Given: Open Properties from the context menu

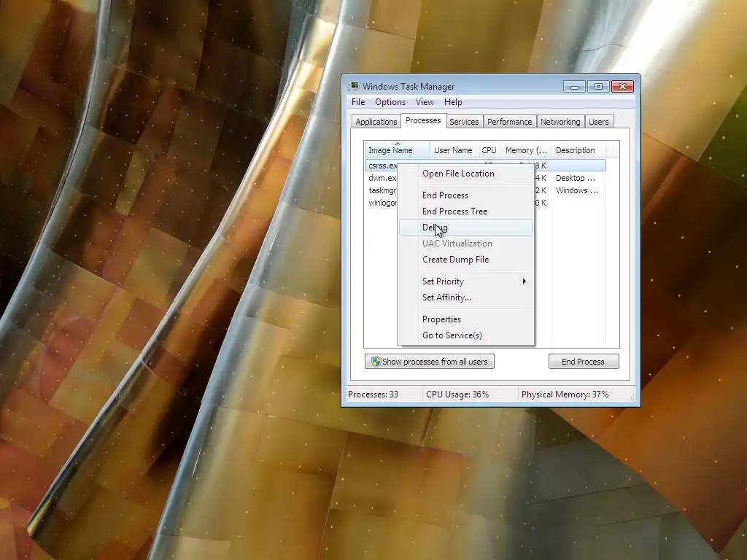Looking at the screenshot, I should pyautogui.click(x=466, y=319).
